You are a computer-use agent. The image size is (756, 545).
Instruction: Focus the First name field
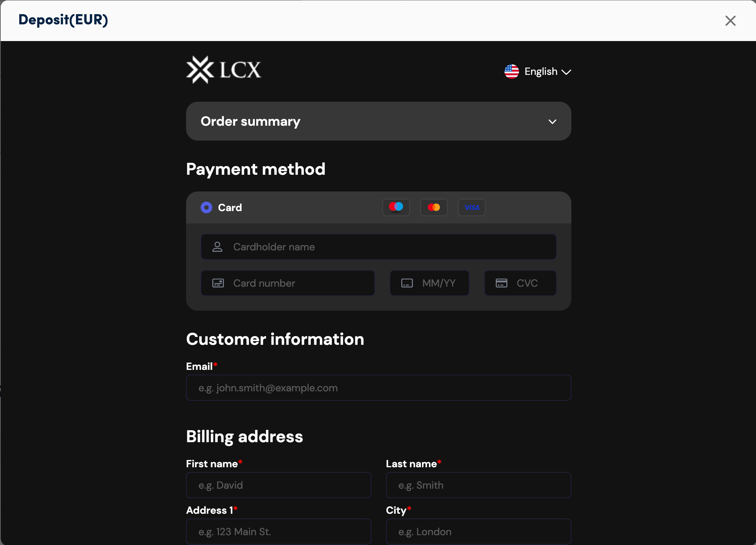point(278,485)
